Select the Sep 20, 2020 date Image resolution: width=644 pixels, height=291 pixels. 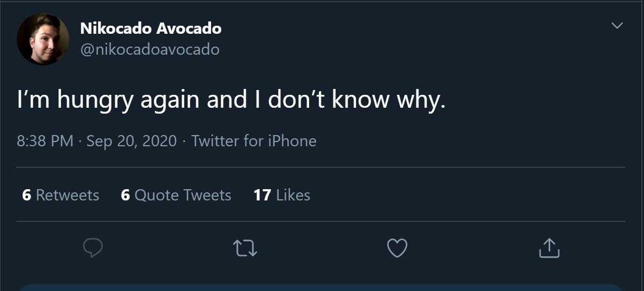tap(131, 141)
